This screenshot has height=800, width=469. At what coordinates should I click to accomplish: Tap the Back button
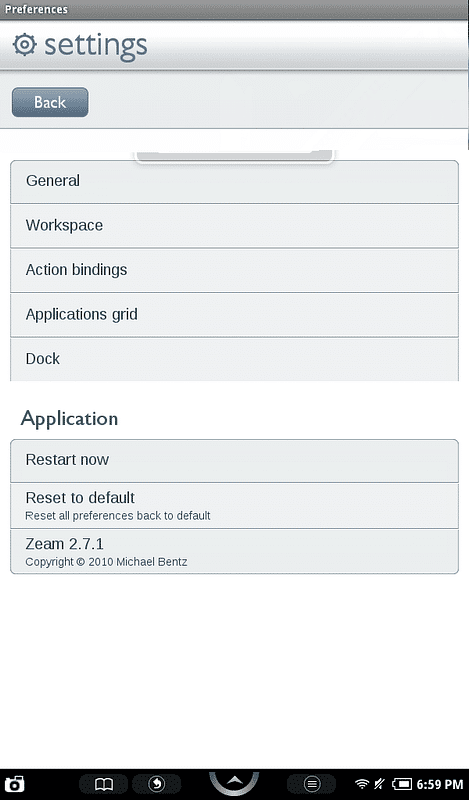(50, 102)
